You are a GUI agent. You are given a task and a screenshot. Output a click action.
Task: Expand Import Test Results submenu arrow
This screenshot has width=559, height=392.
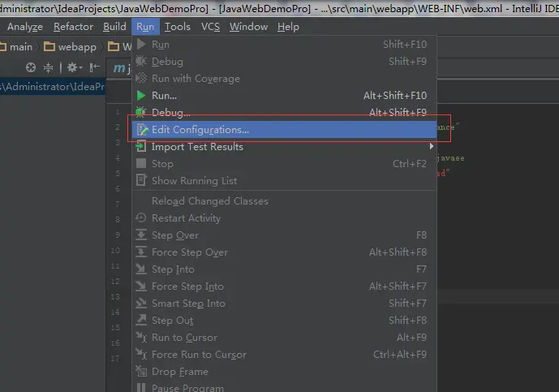pos(432,146)
